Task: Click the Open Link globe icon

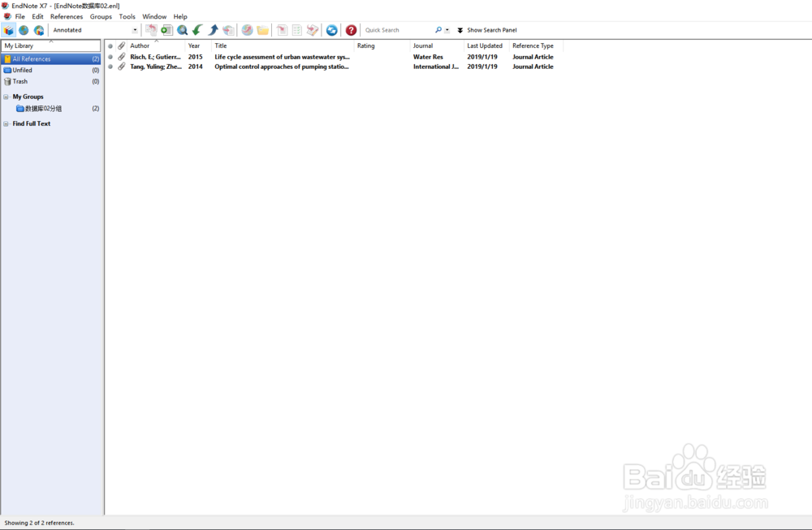Action: click(248, 31)
